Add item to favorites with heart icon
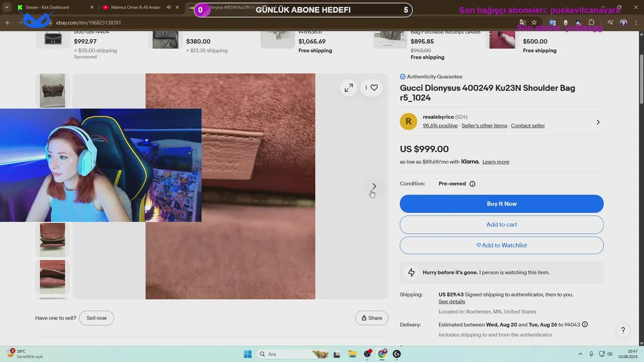This screenshot has height=362, width=644. (x=371, y=87)
